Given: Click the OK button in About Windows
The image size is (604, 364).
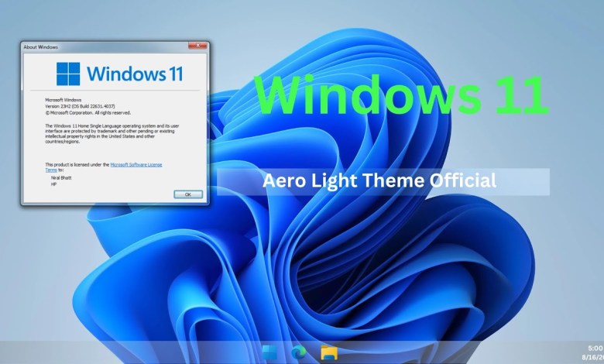Looking at the screenshot, I should point(188,194).
